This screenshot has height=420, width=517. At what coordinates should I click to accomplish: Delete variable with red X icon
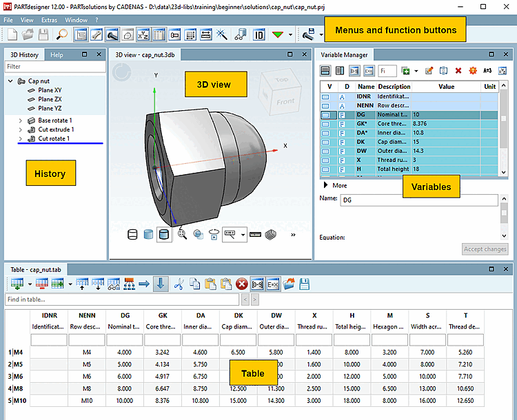458,70
